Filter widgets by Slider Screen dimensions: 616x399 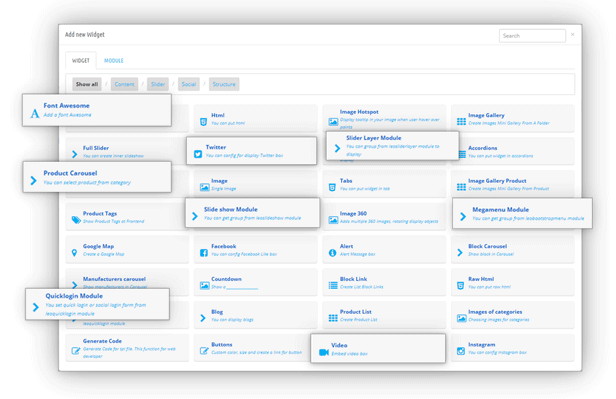pyautogui.click(x=158, y=84)
